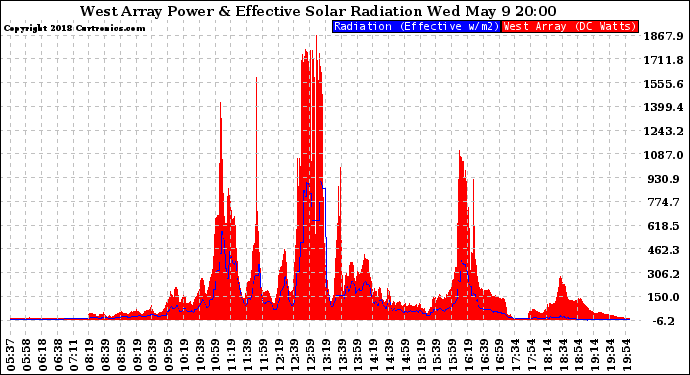Select y-axis value 1243.2
Image resolution: width=690 pixels, height=375 pixels.
(664, 131)
